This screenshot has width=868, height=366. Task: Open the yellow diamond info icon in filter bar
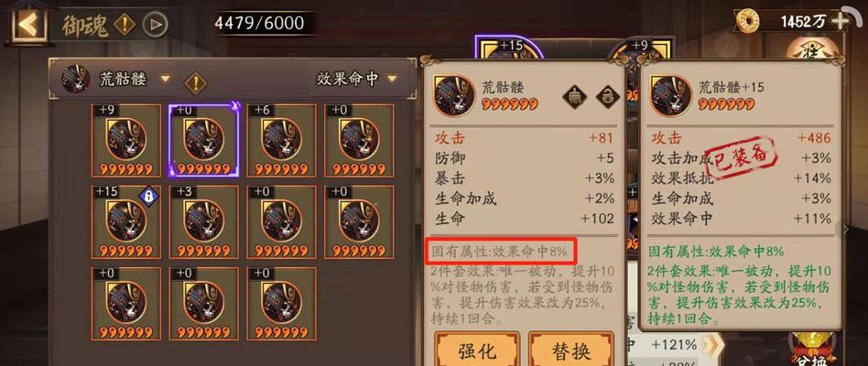pos(195,83)
